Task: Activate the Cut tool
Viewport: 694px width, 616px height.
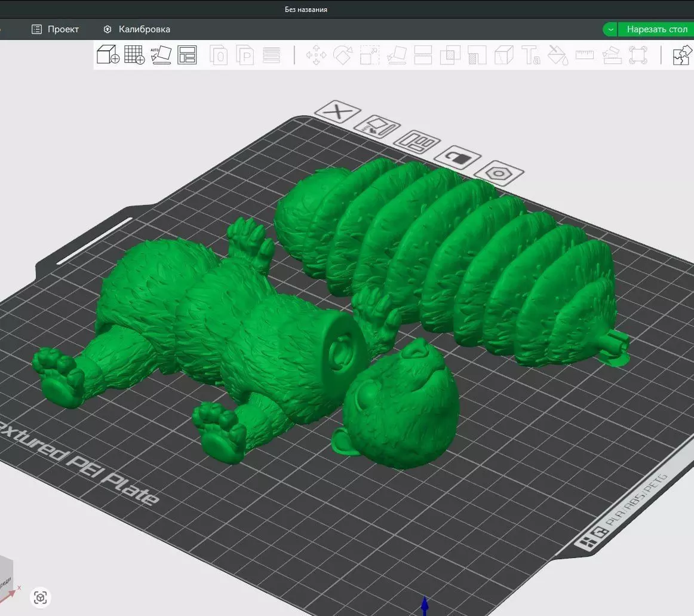Action: 423,56
